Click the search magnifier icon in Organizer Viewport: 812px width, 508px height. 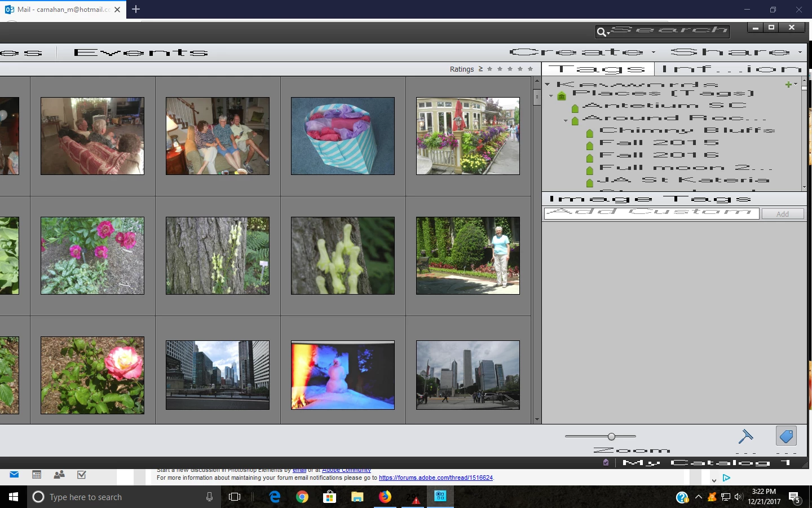coord(601,32)
